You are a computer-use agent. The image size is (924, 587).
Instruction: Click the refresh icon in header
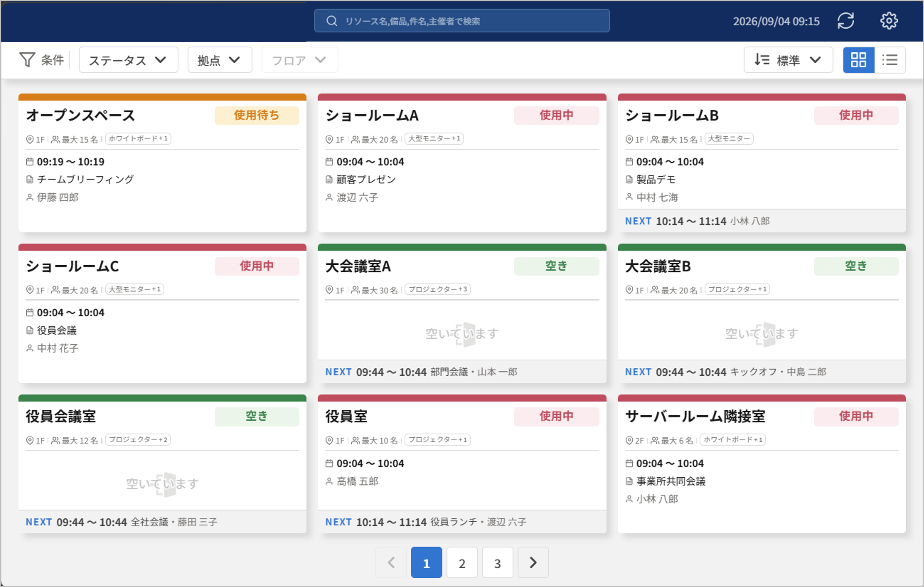tap(846, 21)
